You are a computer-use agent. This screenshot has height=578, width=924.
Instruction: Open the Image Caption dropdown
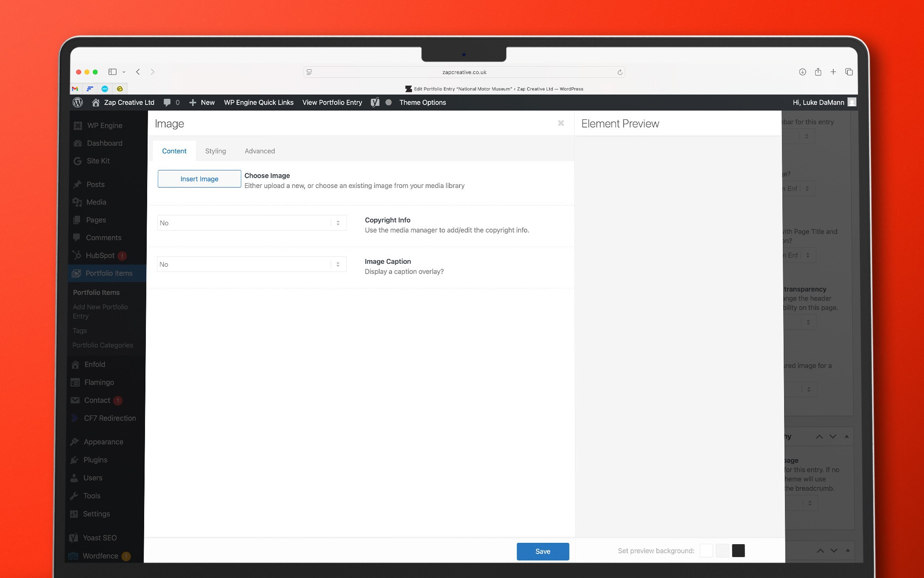[252, 264]
